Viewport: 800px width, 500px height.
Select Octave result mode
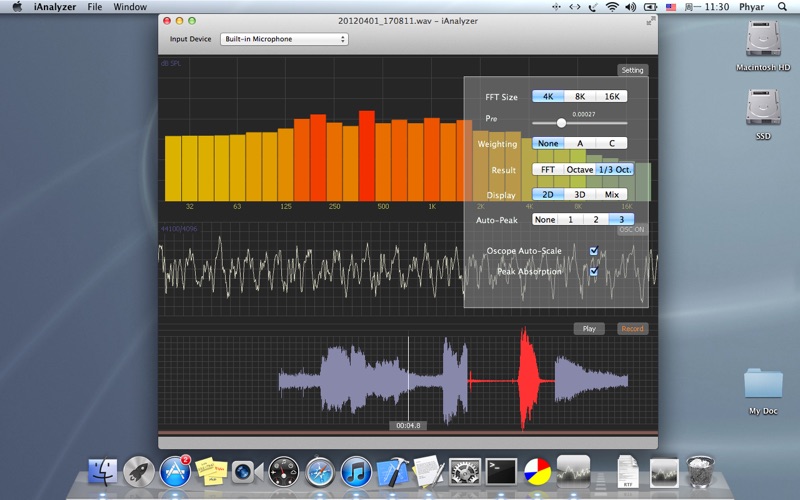(x=580, y=169)
